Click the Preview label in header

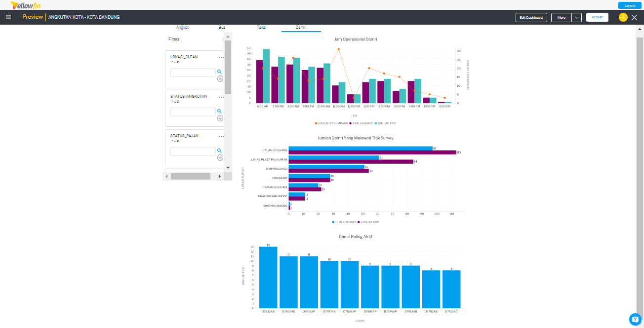click(33, 17)
